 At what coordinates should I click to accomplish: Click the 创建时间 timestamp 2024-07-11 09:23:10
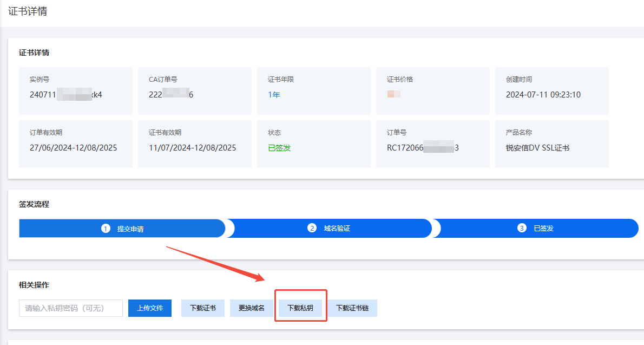[543, 95]
